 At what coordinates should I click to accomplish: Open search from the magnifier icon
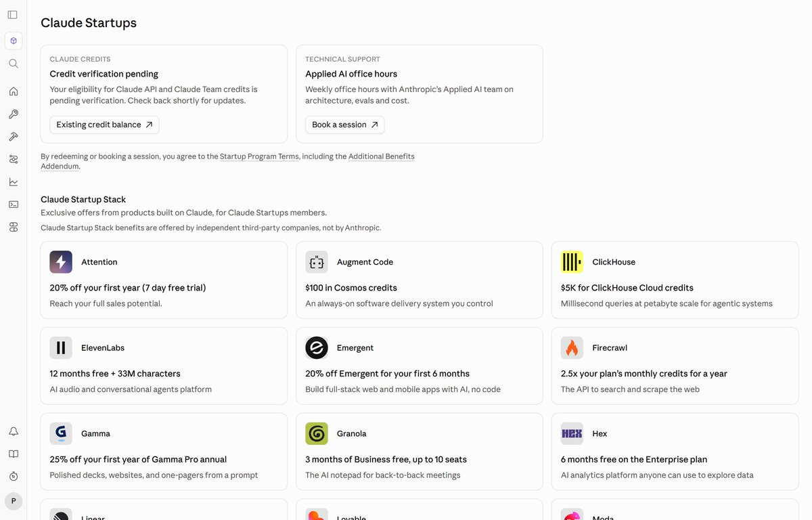14,64
